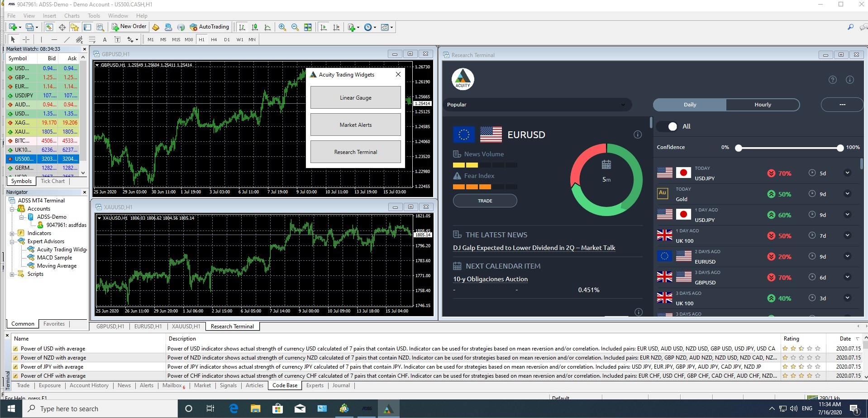The image size is (868, 418).
Task: Open the Popular dropdown in Research Terminal
Action: (537, 105)
